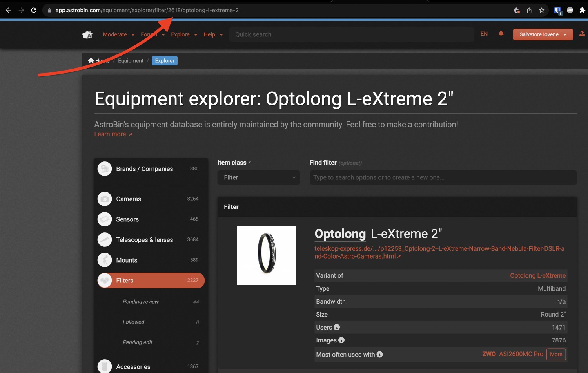Click the Brands / Companies sidebar icon

click(x=105, y=169)
